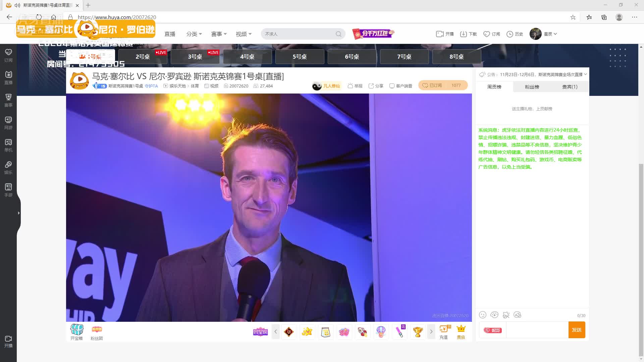Click the 周星榜 weekly star badge
The height and width of the screenshot is (362, 644).
261,332
